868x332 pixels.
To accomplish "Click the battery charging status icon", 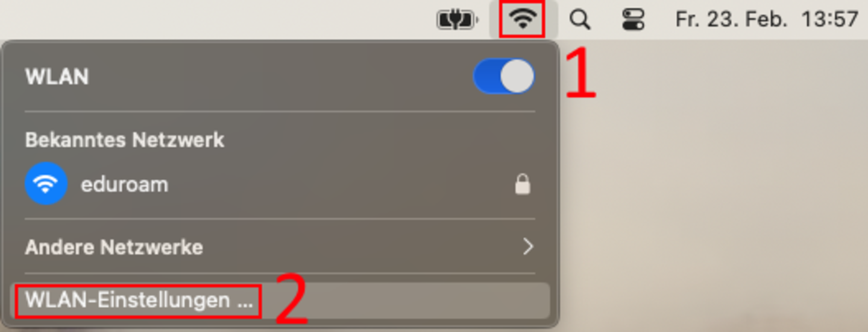I will click(x=458, y=19).
